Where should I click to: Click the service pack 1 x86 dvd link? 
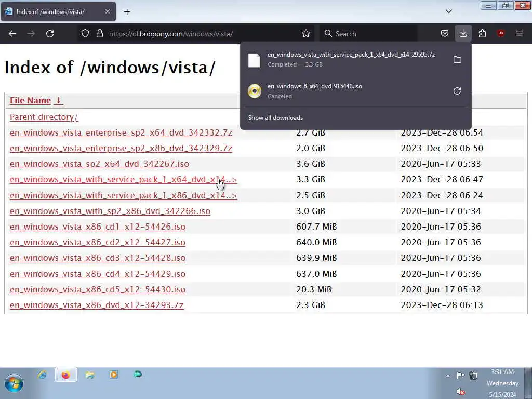pyautogui.click(x=124, y=195)
